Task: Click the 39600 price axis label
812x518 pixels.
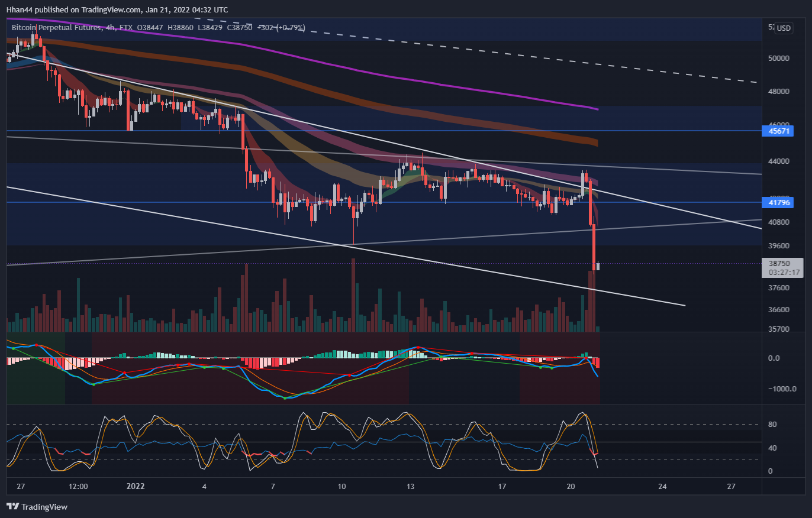Action: pos(779,245)
